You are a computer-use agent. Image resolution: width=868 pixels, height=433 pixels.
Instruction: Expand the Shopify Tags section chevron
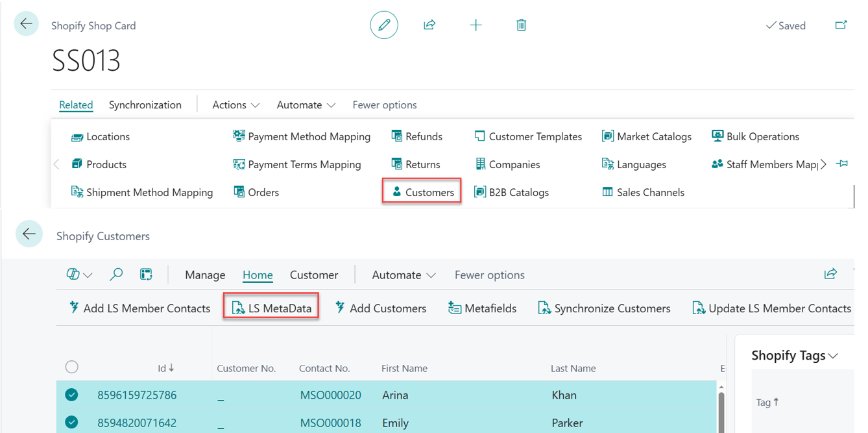(834, 356)
